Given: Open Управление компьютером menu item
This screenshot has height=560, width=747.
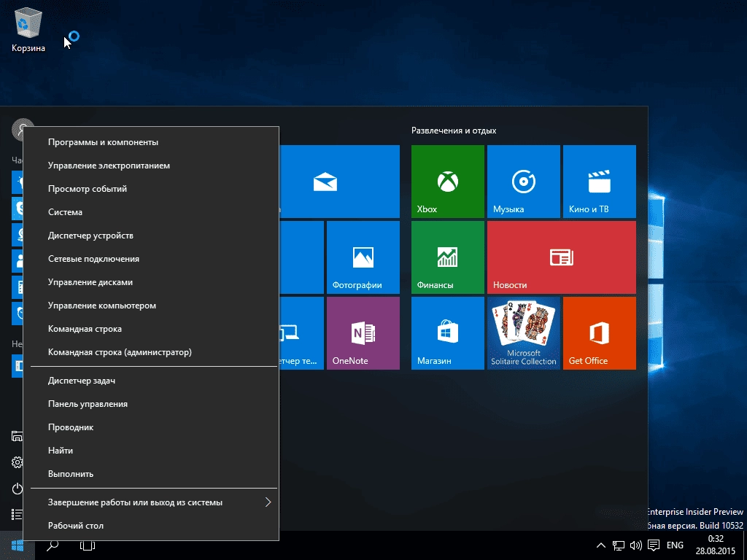Looking at the screenshot, I should pyautogui.click(x=150, y=306).
